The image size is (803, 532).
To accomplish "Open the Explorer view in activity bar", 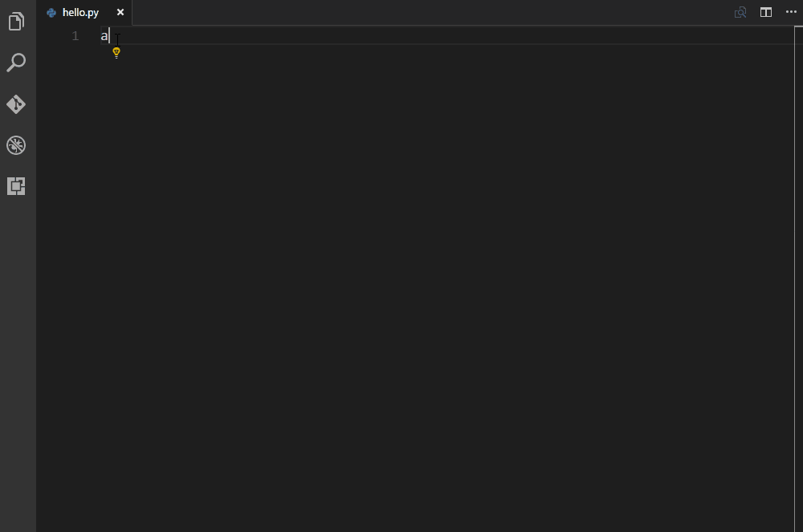I will tap(16, 22).
